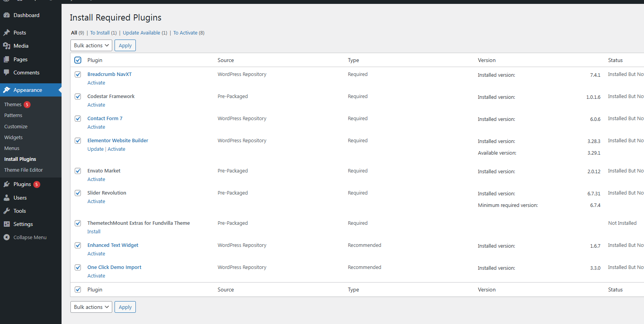The height and width of the screenshot is (324, 644).
Task: Click the Themes update count badge
Action: 27,105
